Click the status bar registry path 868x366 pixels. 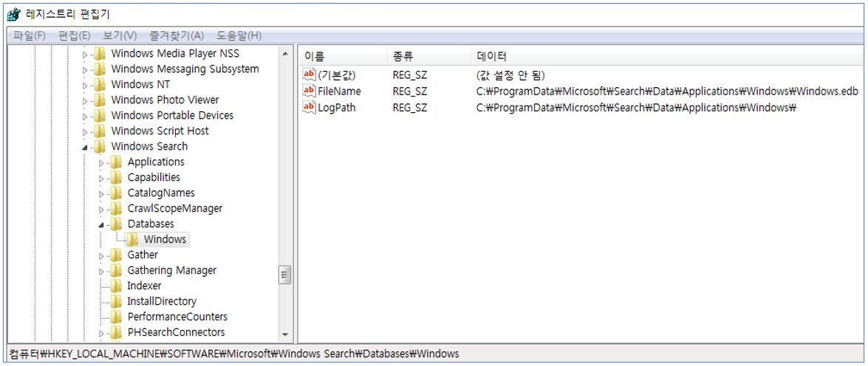click(x=234, y=353)
